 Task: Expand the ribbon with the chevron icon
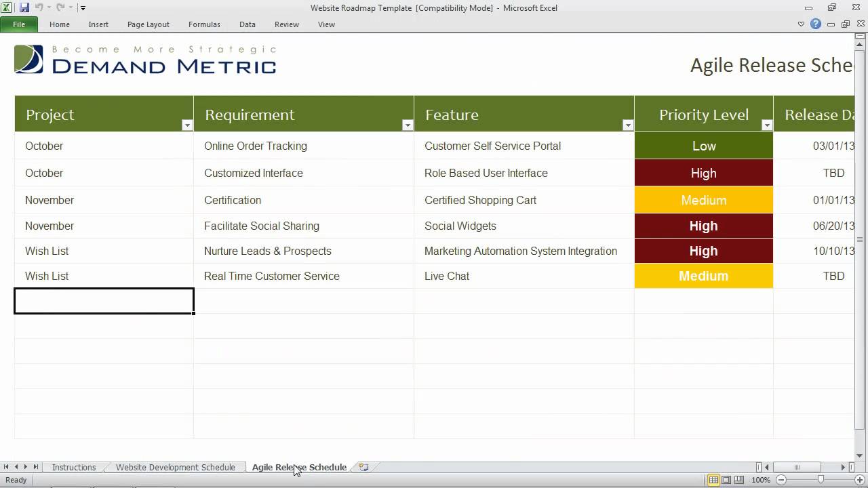coord(801,24)
